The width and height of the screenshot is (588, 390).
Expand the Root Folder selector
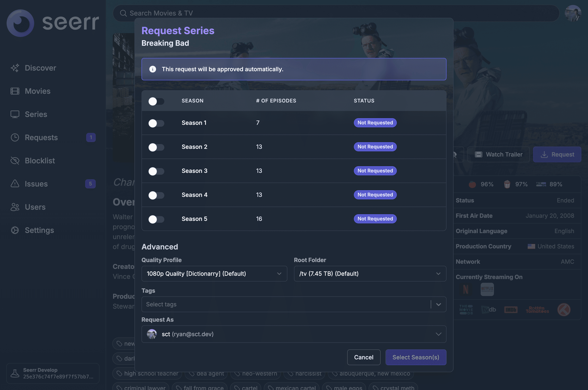click(370, 274)
